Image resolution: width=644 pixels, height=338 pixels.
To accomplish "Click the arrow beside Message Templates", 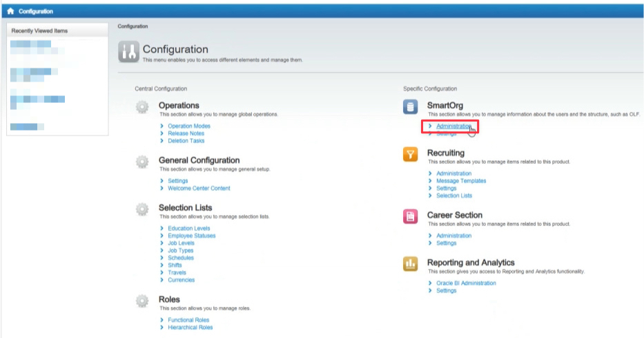I will click(x=430, y=181).
